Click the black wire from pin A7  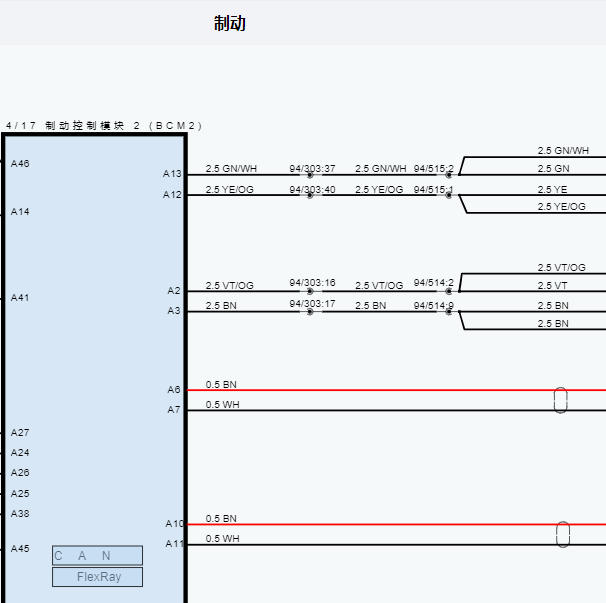click(397, 411)
